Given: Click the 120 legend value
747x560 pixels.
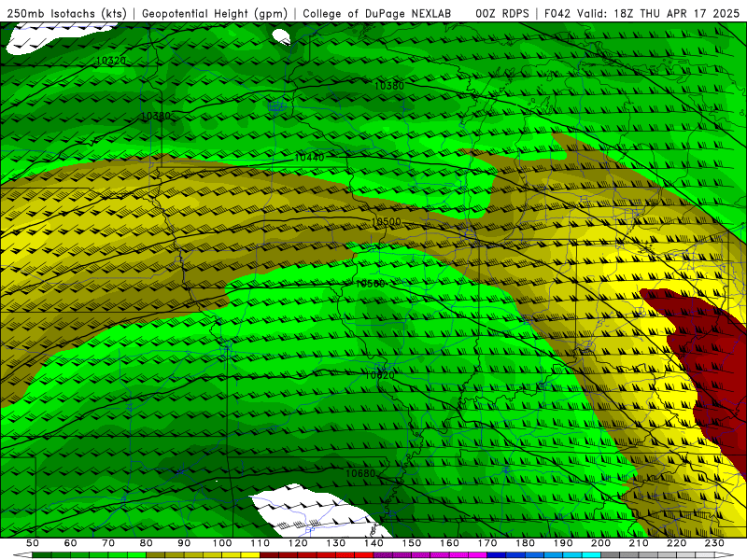Looking at the screenshot, I should (298, 543).
